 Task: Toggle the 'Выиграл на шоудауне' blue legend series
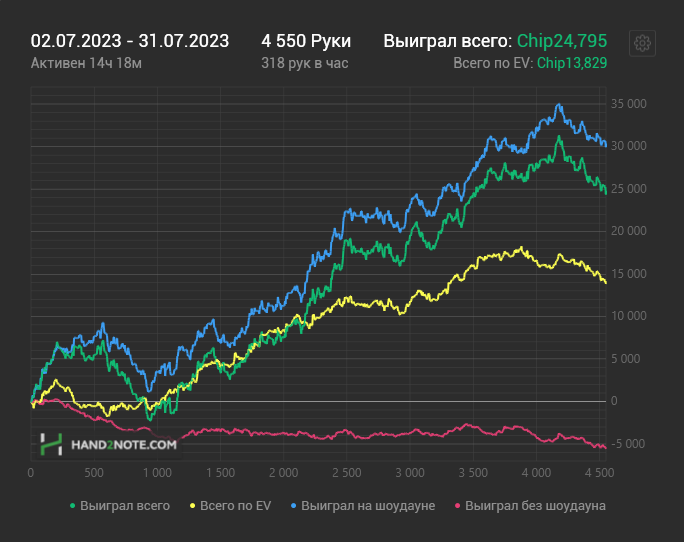point(363,506)
